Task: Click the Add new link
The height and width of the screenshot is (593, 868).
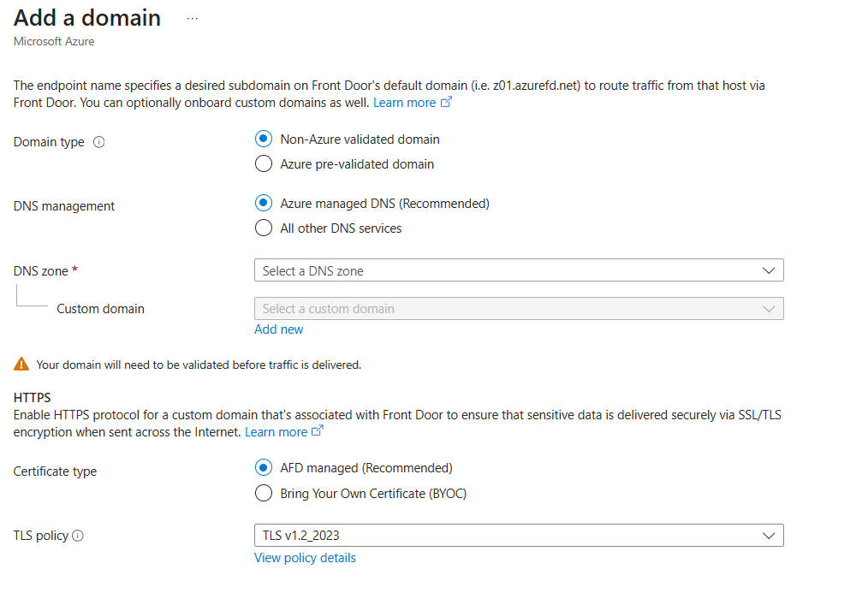Action: pos(278,329)
